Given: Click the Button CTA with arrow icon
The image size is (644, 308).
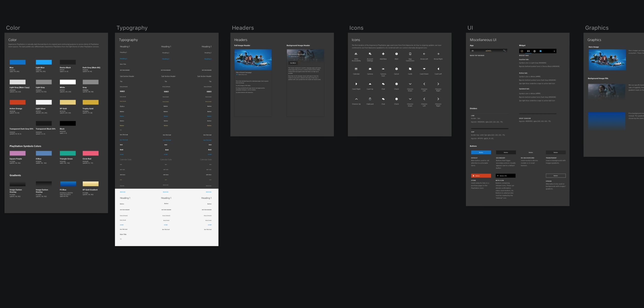Looking at the screenshot, I should click(x=505, y=176).
